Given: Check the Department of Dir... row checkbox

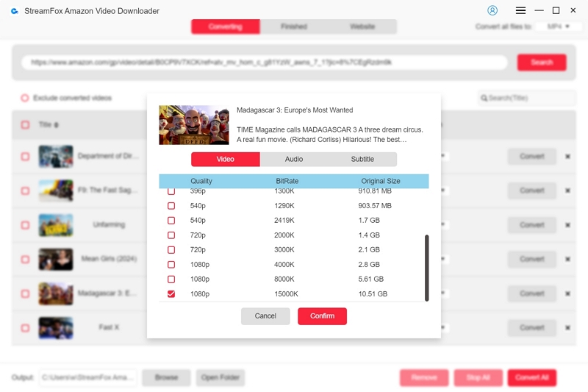Looking at the screenshot, I should point(25,157).
